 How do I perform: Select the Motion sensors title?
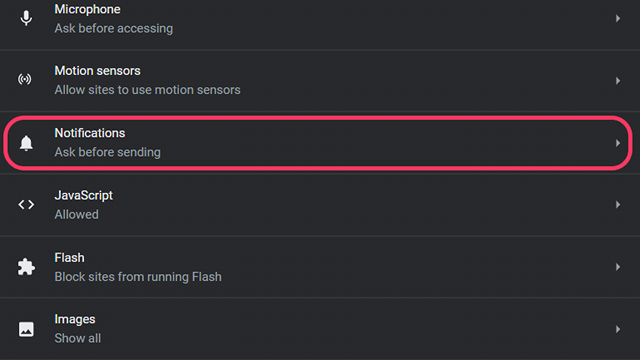click(x=98, y=71)
